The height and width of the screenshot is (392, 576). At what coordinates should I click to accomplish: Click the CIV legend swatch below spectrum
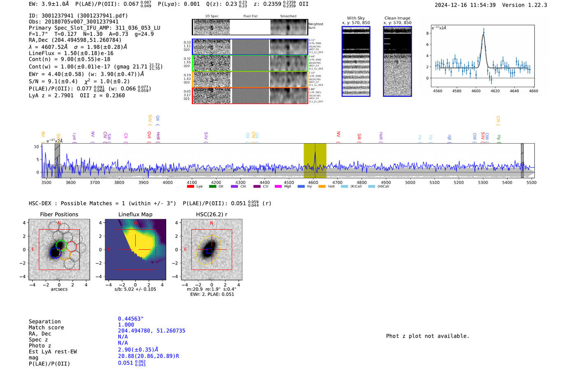click(x=235, y=186)
